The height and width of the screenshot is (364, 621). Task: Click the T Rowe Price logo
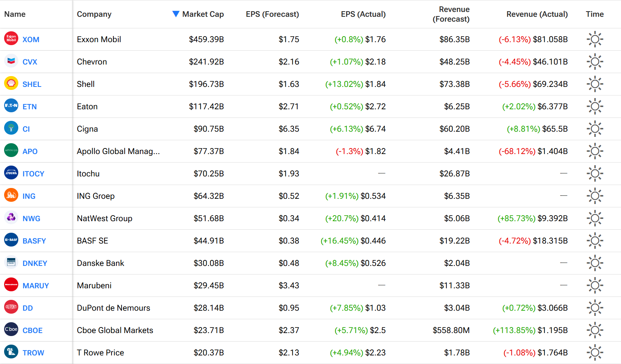pos(11,352)
